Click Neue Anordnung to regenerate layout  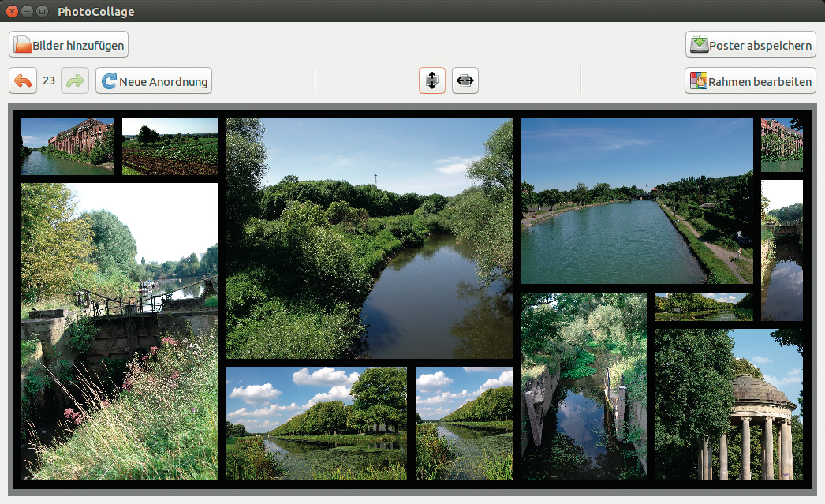tap(154, 80)
